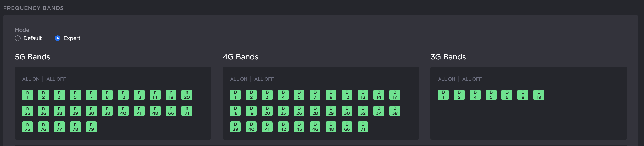Select the Expert mode radio button
The image size is (644, 146).
[58, 38]
